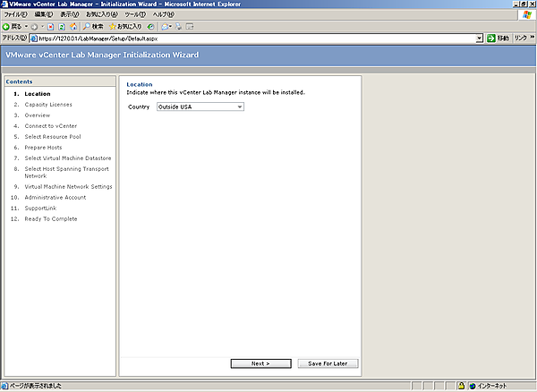Click the Save For Later button

pos(328,363)
